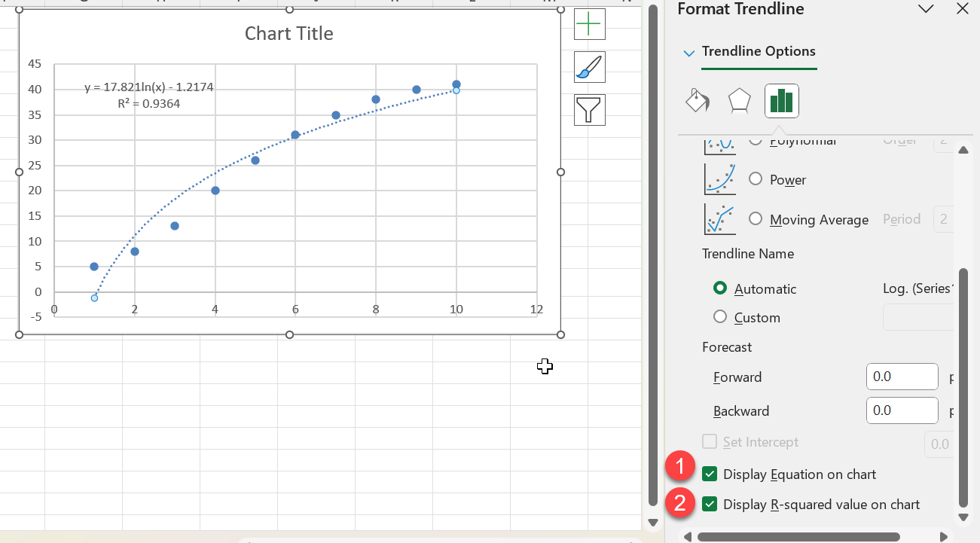
Task: Switch to Effects pentagon tab
Action: coord(739,101)
